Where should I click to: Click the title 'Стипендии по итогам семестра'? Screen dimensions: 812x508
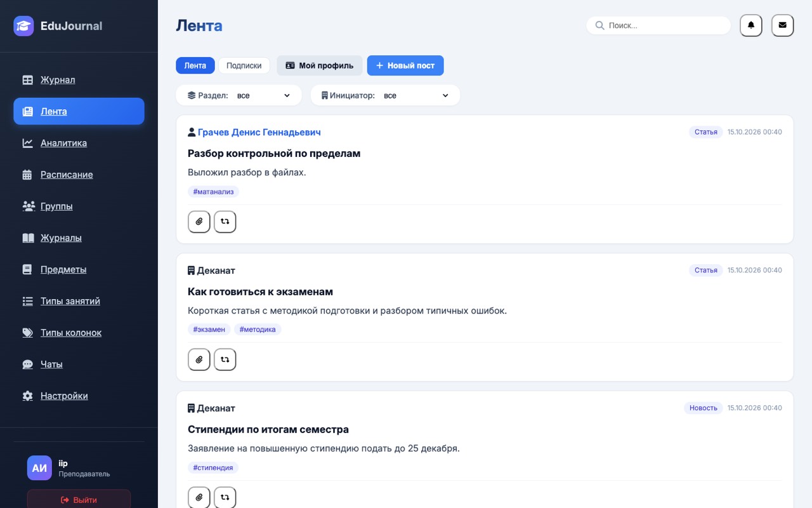[268, 429]
